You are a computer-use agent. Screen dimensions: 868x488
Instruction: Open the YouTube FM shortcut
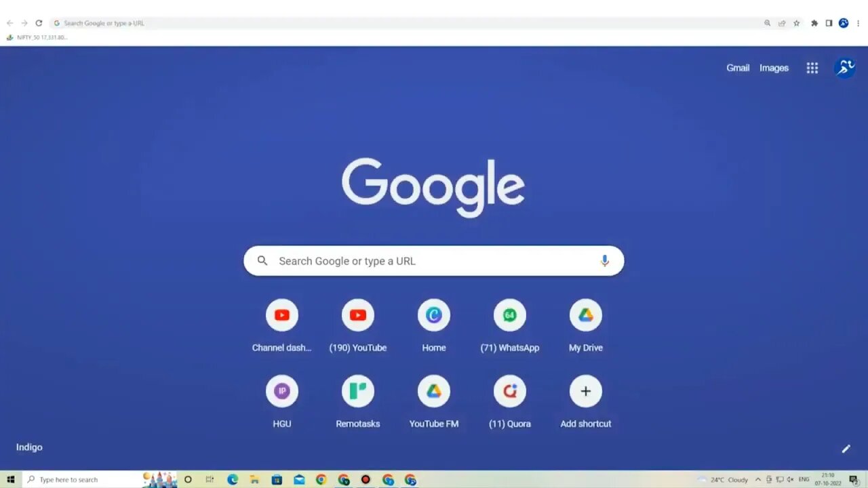coord(434,403)
